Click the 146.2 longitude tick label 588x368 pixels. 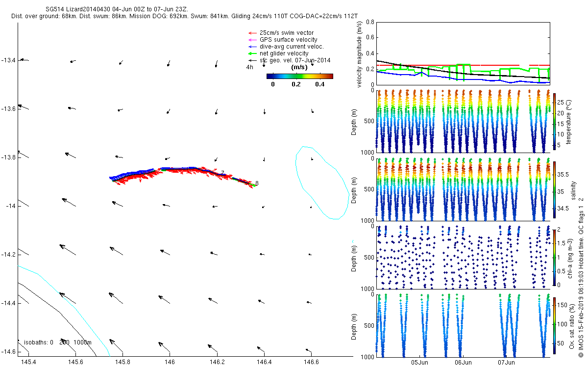(x=217, y=362)
